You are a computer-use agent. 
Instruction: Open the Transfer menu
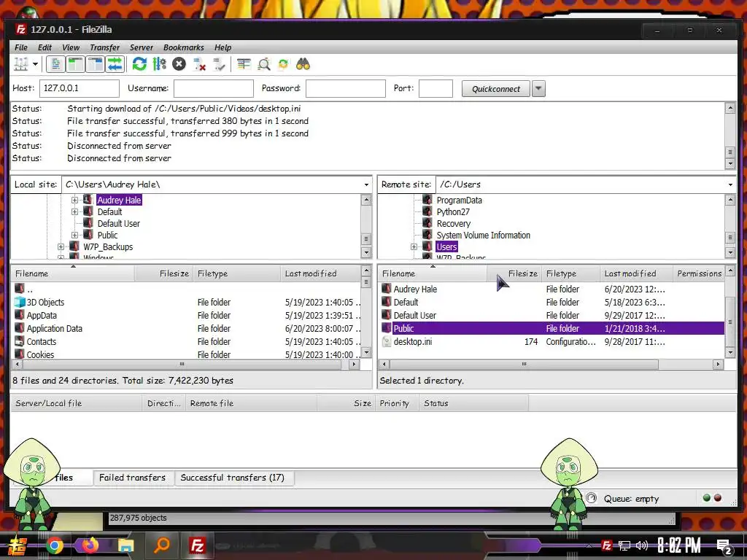click(x=105, y=47)
